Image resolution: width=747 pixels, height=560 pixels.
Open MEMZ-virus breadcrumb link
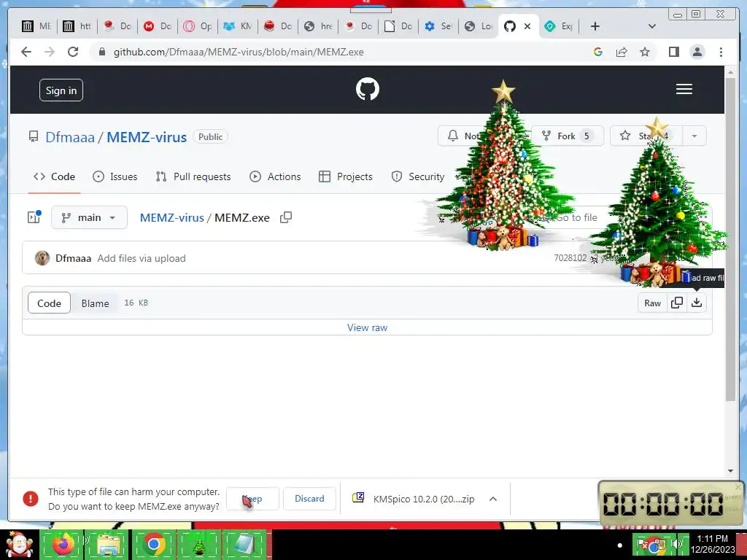[172, 217]
